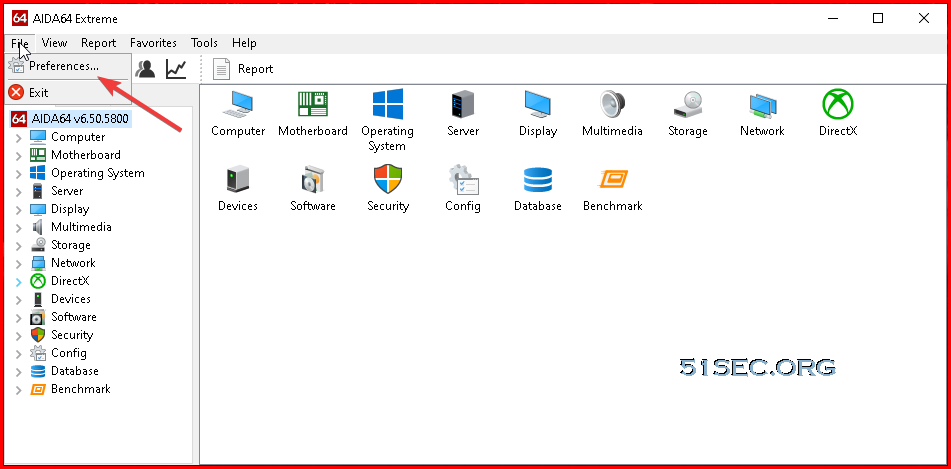Select Computer in the left tree

[78, 137]
